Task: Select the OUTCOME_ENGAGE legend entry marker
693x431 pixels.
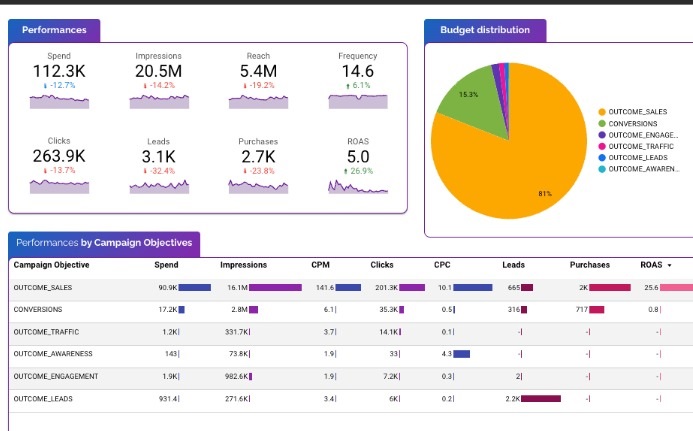Action: point(600,134)
